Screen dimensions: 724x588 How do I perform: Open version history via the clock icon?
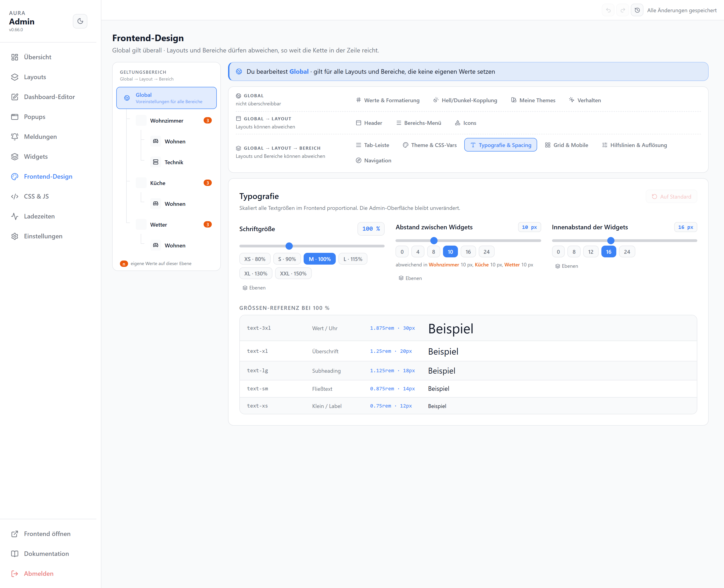coord(637,10)
